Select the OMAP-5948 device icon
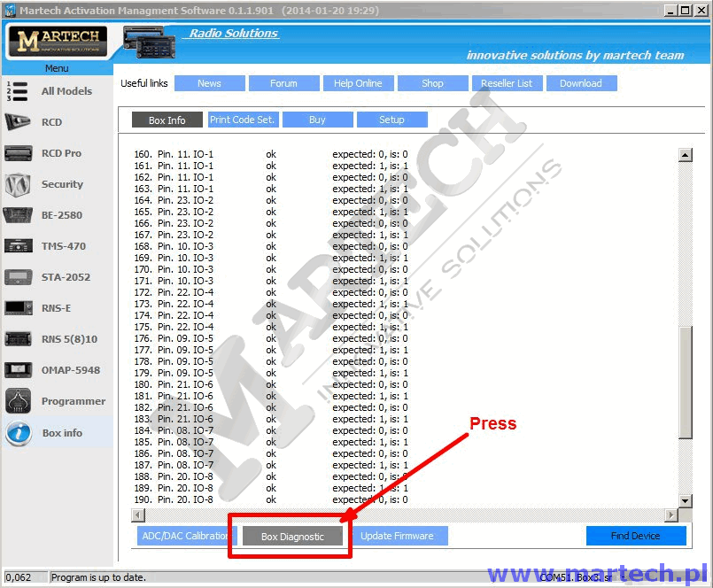The image size is (713, 588). tap(19, 370)
